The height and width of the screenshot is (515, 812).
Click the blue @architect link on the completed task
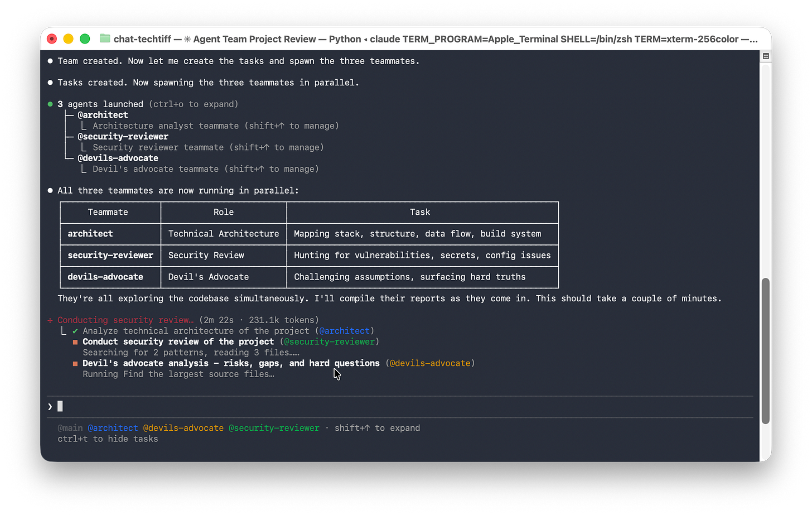pos(344,330)
